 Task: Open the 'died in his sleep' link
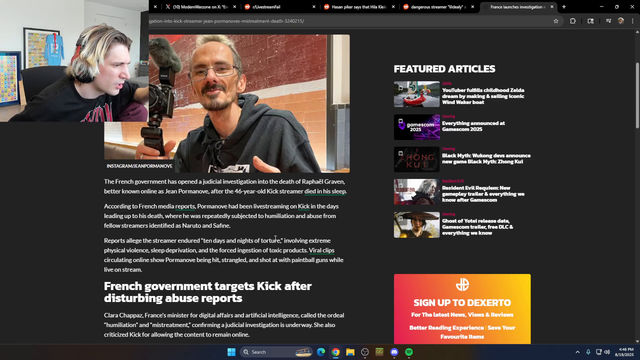point(325,191)
